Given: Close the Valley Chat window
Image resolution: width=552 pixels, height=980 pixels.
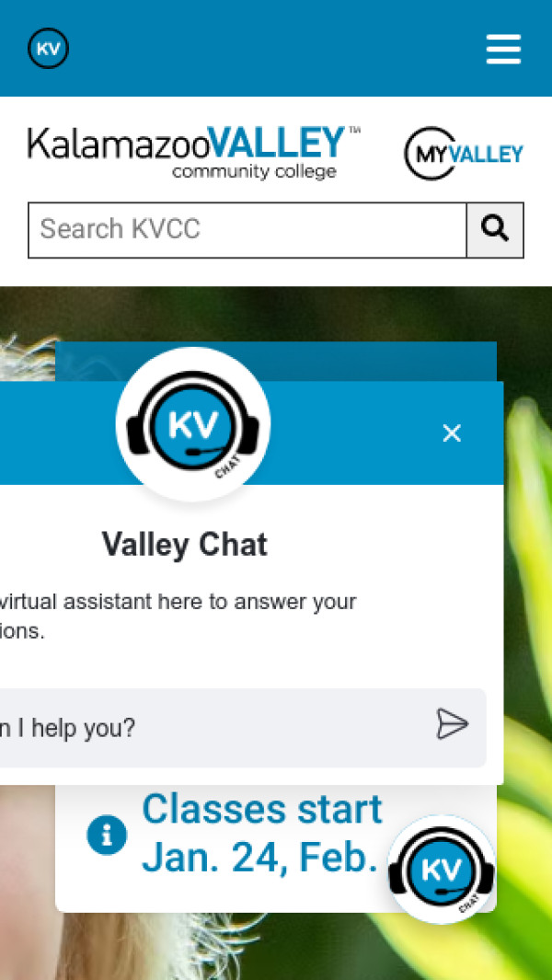Looking at the screenshot, I should coord(452,433).
